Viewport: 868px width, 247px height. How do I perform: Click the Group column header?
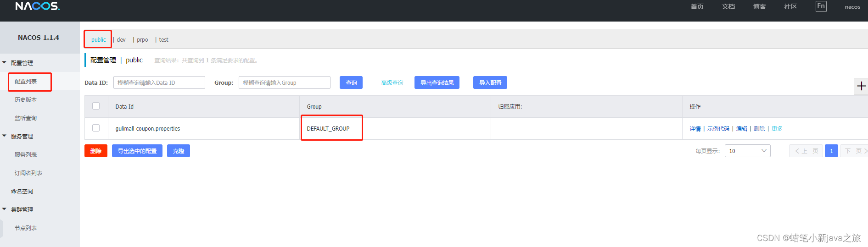(395, 106)
